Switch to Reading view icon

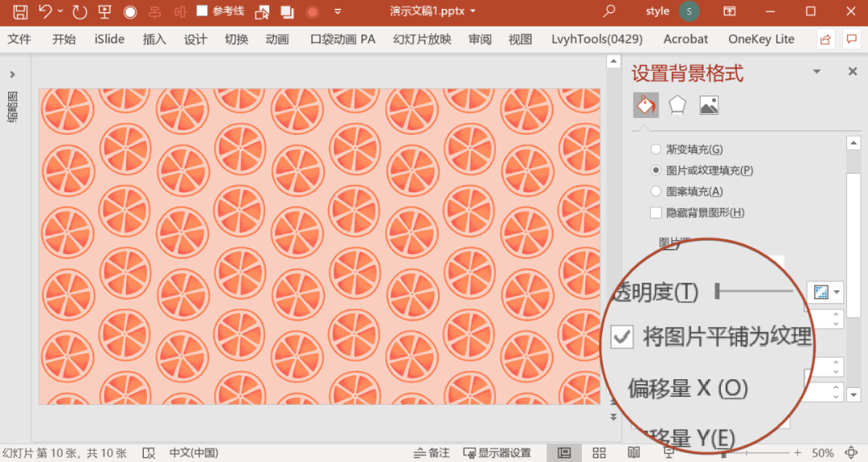click(x=634, y=453)
